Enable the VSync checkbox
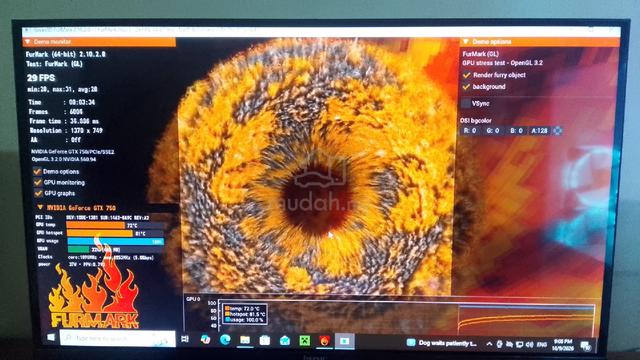Image resolution: width=640 pixels, height=360 pixels. tap(466, 104)
